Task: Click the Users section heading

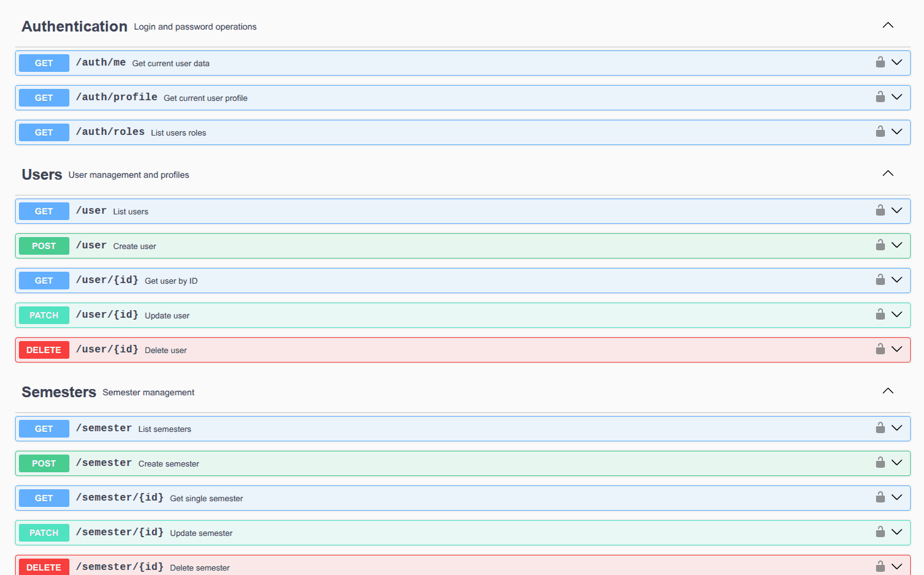Action: point(42,175)
